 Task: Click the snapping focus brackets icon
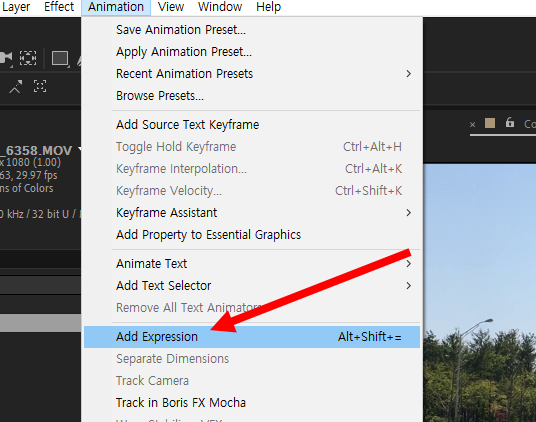[x=40, y=86]
